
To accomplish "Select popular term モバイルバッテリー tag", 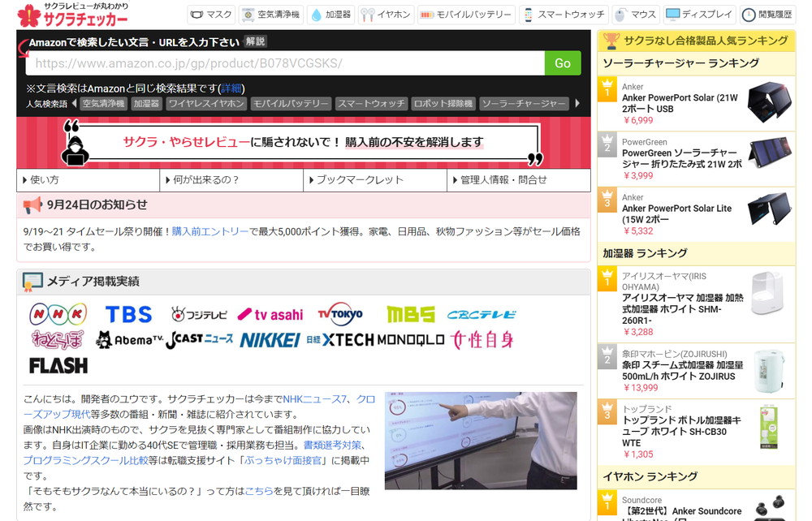I will [x=291, y=104].
